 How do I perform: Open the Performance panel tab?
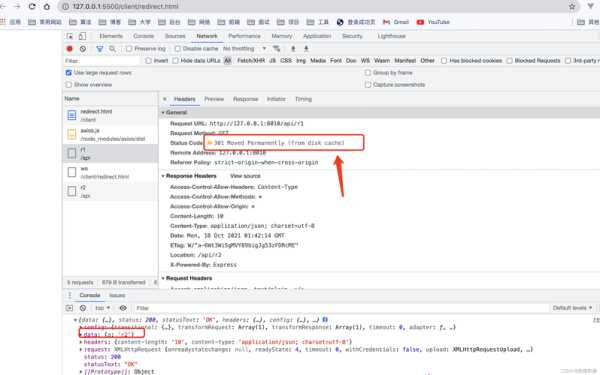pos(244,36)
